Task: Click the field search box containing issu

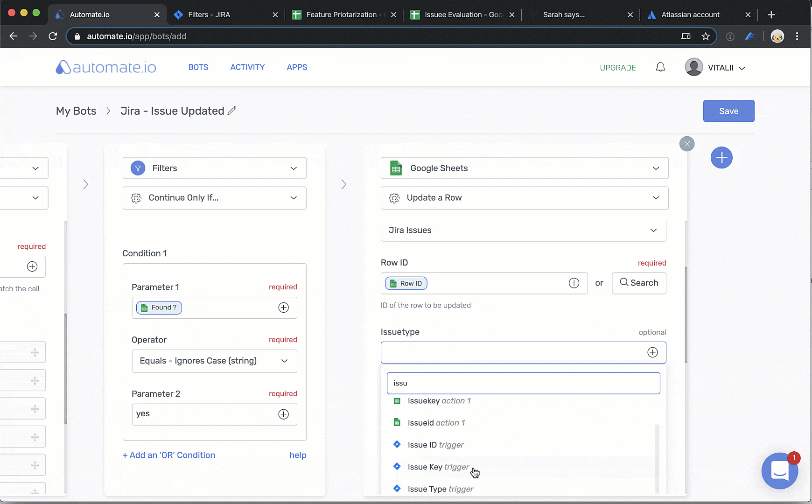Action: 523,383
